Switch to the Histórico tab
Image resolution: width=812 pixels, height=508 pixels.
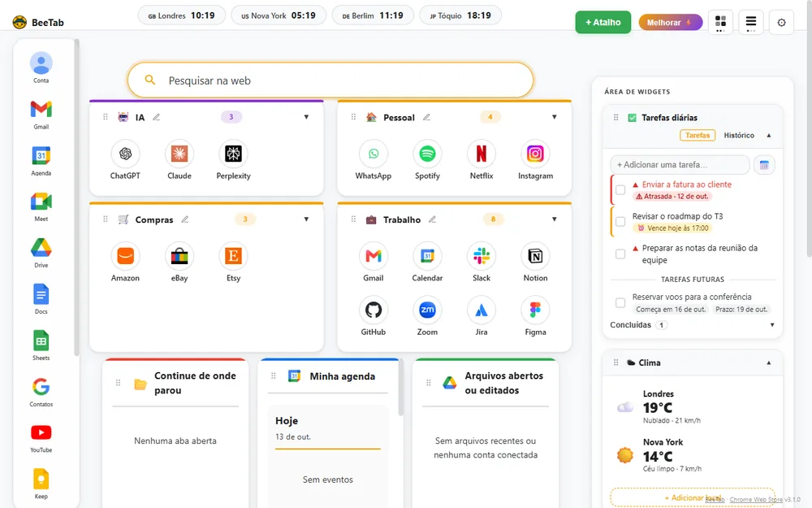[739, 135]
